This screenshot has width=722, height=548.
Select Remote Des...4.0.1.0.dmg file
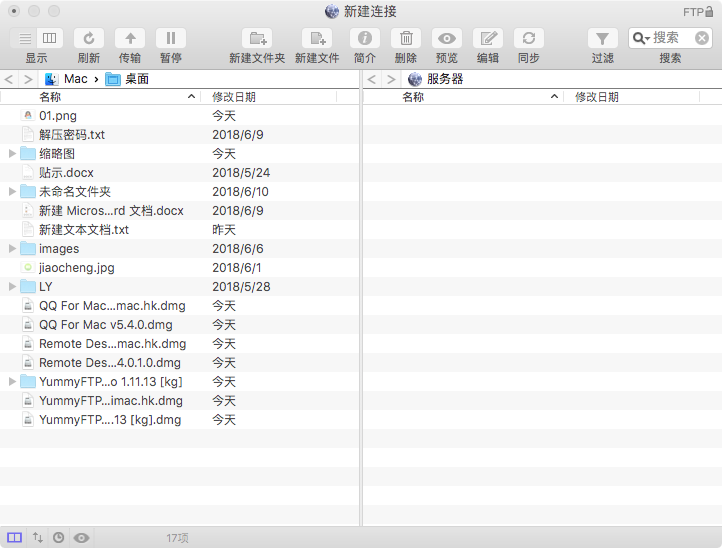pos(179,363)
